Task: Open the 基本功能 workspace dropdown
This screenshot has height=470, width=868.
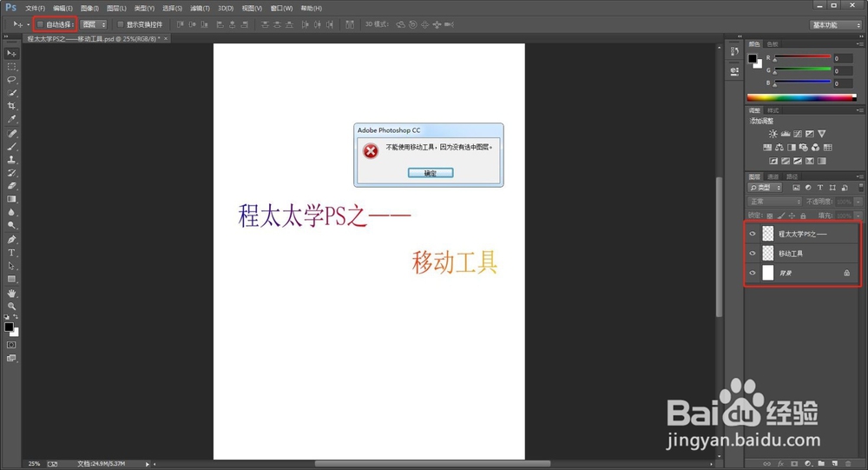Action: pos(836,25)
